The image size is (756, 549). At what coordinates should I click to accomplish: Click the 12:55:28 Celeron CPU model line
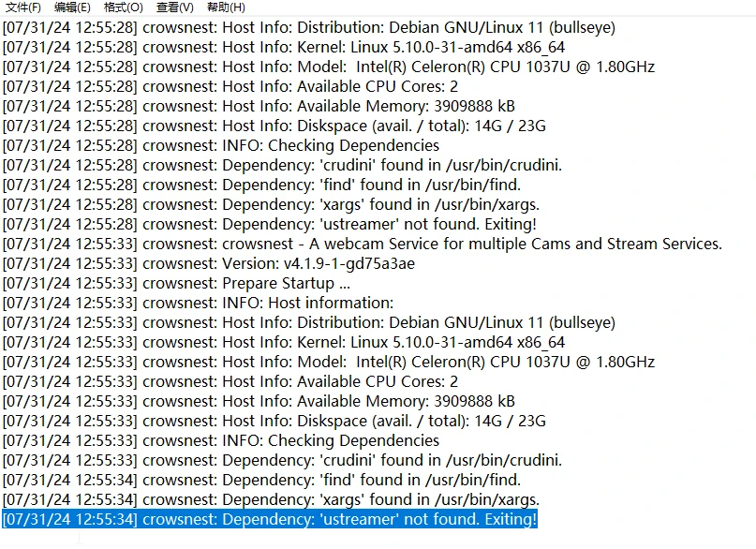point(328,67)
